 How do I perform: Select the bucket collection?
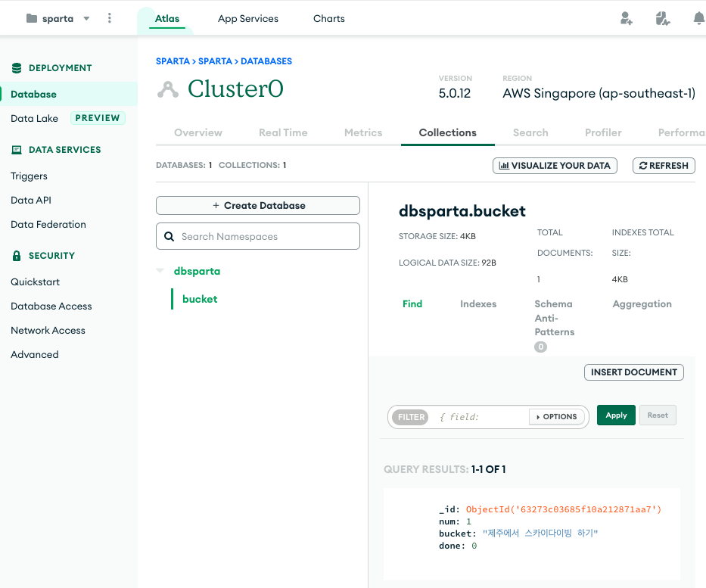coord(200,299)
